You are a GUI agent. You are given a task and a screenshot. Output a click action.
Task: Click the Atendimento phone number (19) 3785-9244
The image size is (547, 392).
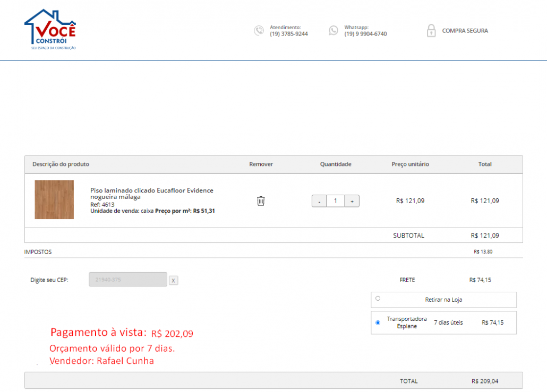click(288, 34)
